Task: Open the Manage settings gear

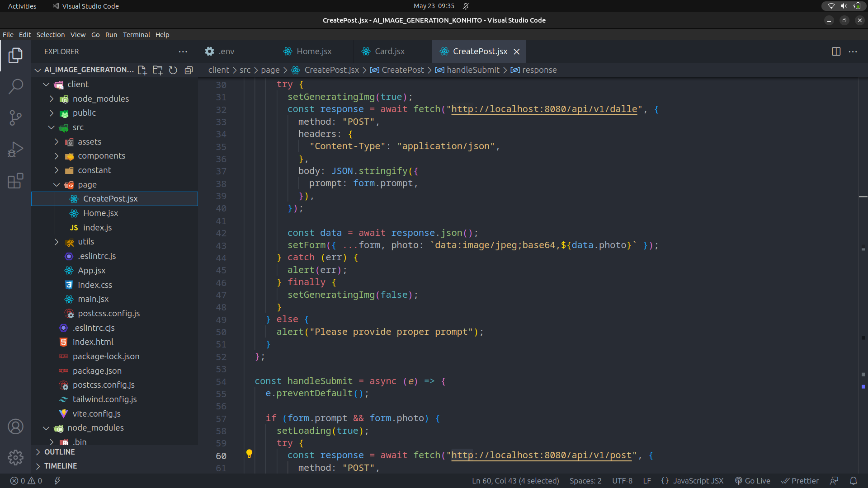Action: coord(16,457)
